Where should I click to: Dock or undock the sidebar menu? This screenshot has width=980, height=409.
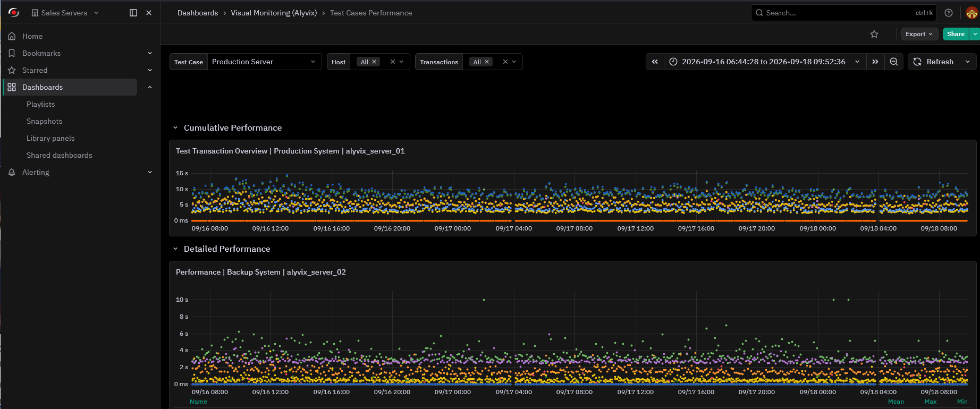[133, 13]
